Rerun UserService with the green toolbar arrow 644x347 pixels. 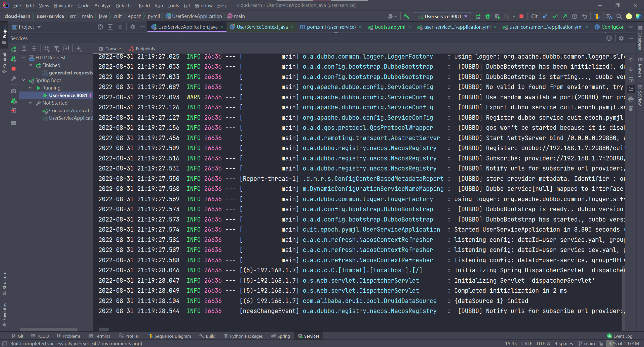478,16
